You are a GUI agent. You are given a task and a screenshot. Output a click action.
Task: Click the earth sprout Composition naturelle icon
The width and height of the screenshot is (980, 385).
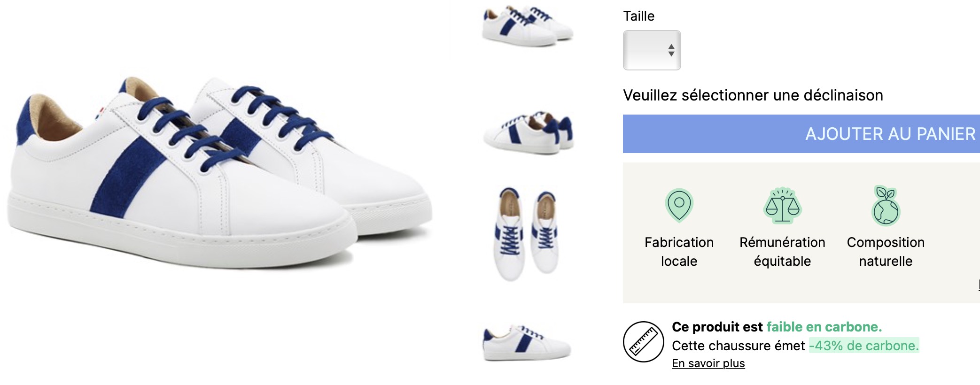click(886, 206)
